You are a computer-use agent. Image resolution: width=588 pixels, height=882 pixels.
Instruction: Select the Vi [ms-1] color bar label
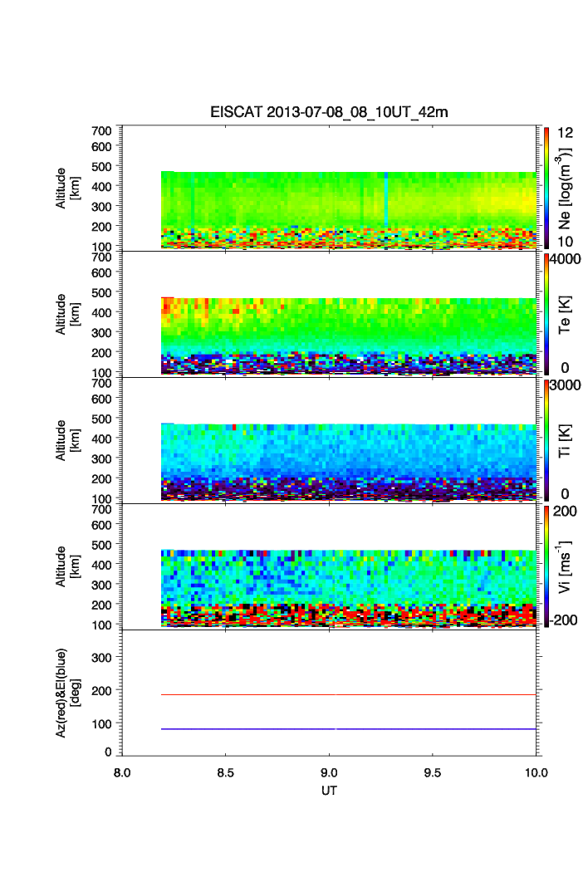pos(565,566)
